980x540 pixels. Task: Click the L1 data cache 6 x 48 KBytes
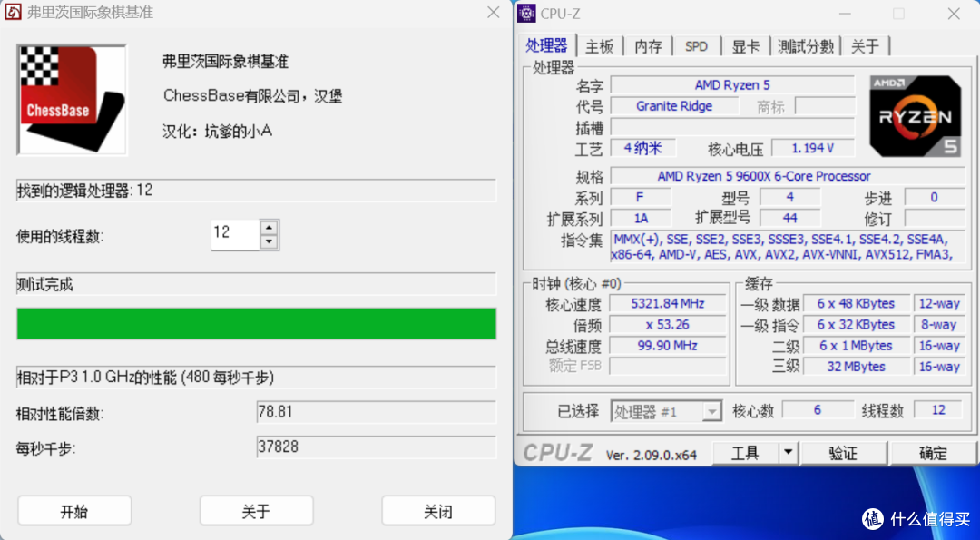click(857, 304)
